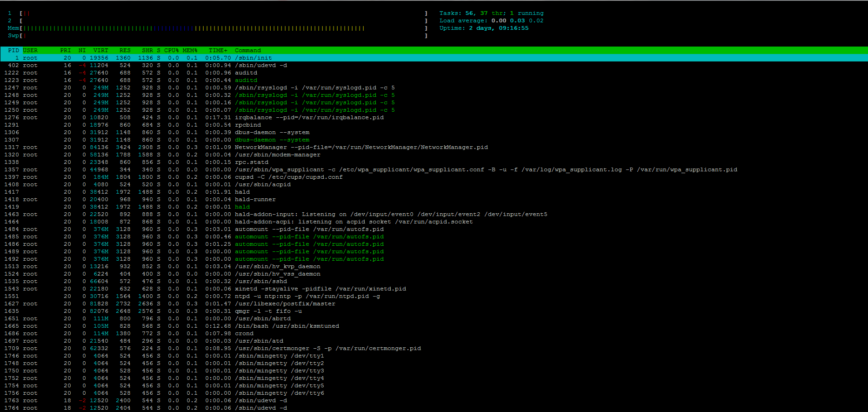
Task: Click the Swp usage meter
Action: (x=218, y=35)
